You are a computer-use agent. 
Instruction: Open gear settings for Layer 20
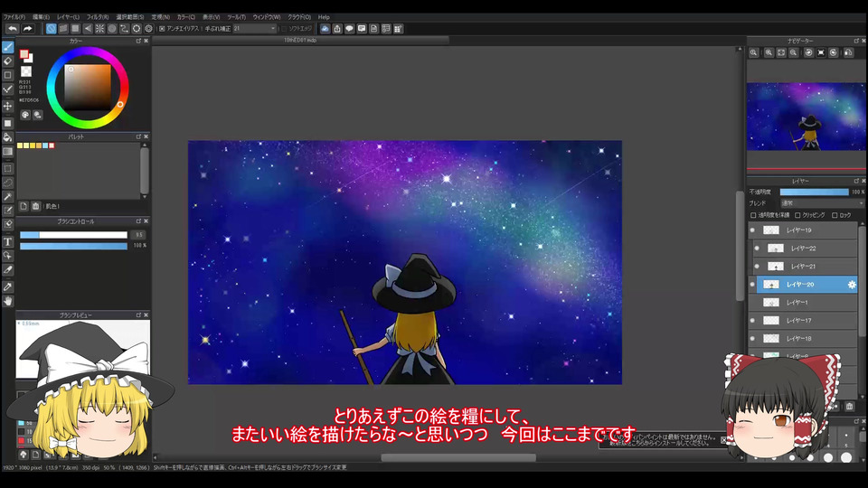tap(852, 285)
